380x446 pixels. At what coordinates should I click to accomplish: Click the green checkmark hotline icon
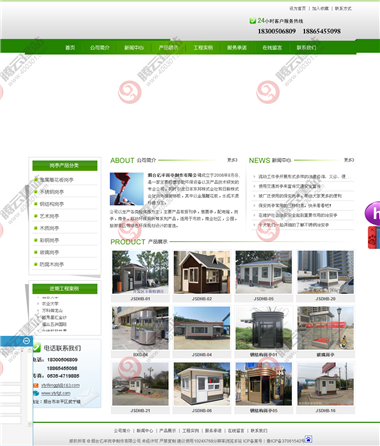(252, 21)
